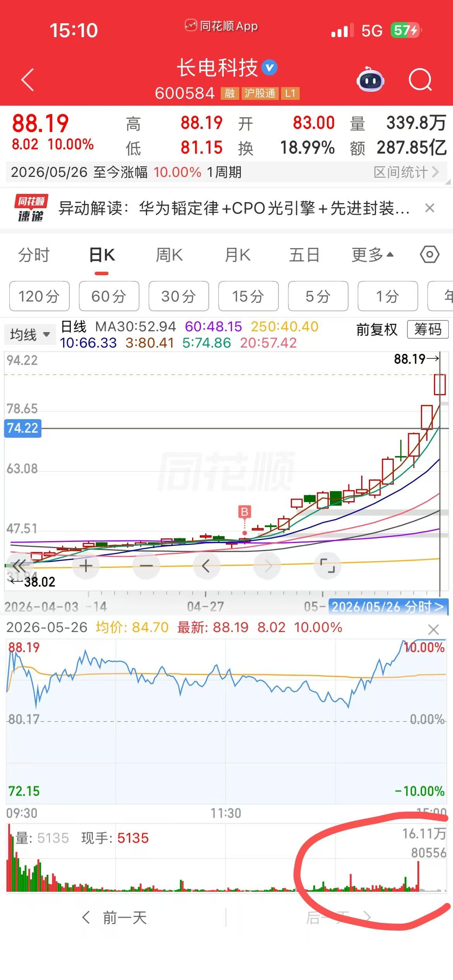This screenshot has height=980, width=453.
Task: Tap the MA30:52.94 indicator value
Action: 136,327
